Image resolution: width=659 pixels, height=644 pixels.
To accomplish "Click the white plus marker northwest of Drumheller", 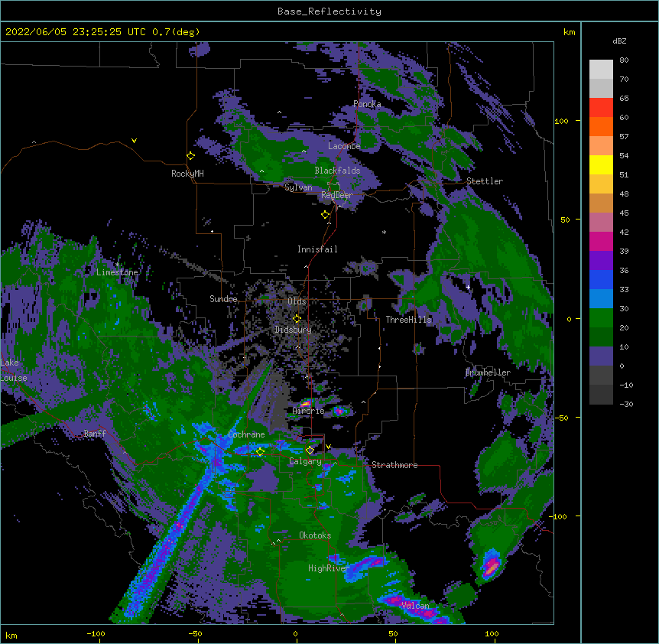I will click(468, 287).
